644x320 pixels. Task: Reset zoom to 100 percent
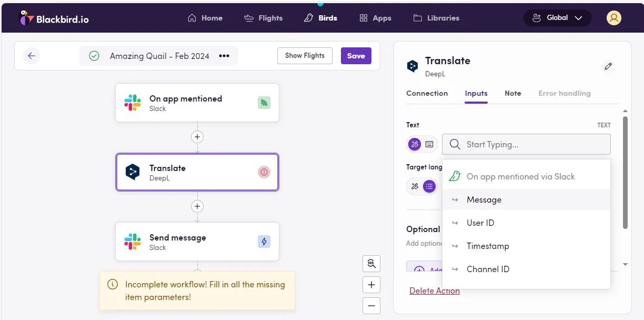click(371, 264)
